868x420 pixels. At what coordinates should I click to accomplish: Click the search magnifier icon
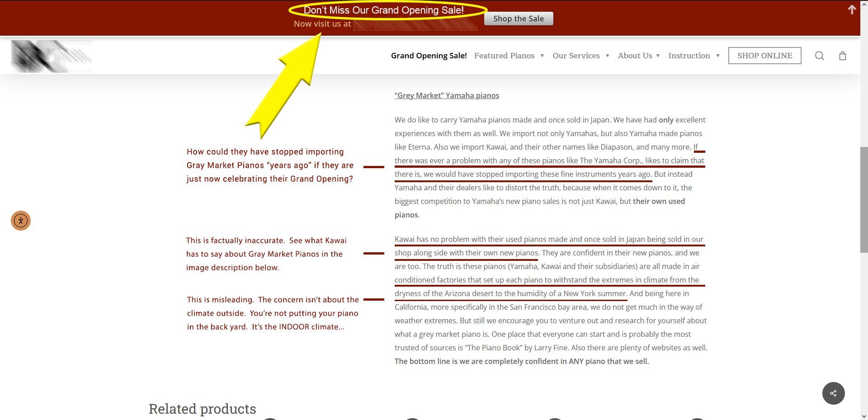(x=820, y=56)
